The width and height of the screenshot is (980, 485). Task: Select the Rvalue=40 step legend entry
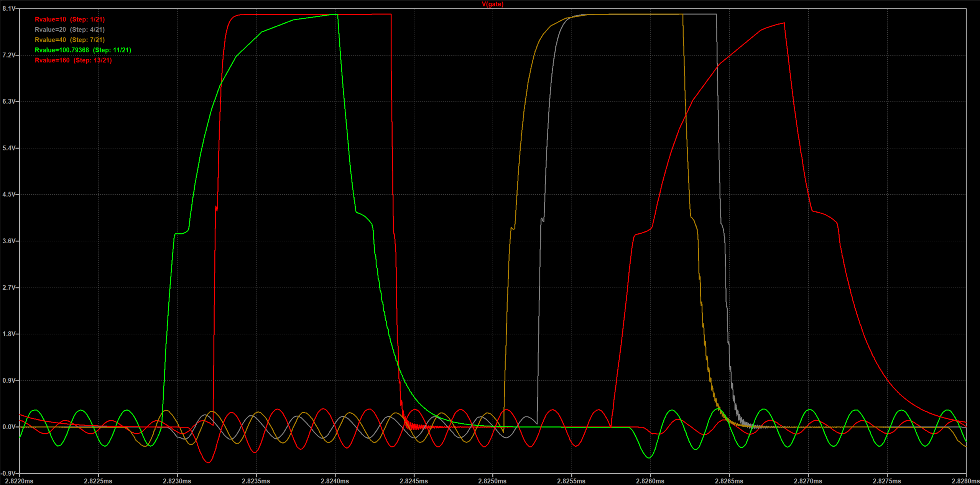coord(69,40)
